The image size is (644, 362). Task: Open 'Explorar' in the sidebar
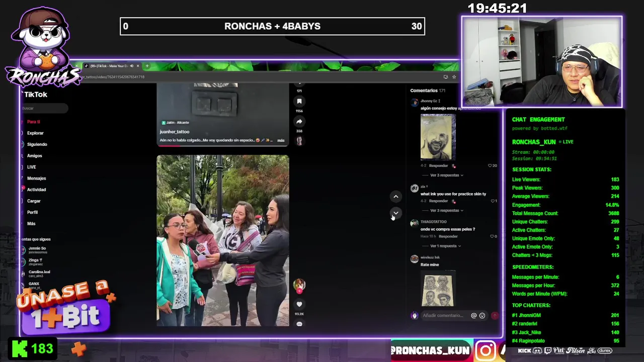tap(35, 133)
